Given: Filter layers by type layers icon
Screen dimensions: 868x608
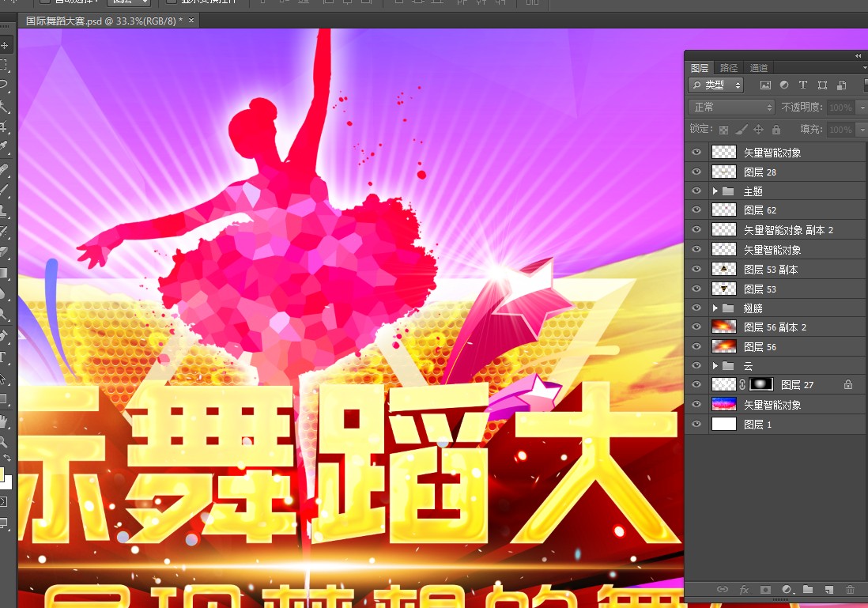Looking at the screenshot, I should [802, 85].
